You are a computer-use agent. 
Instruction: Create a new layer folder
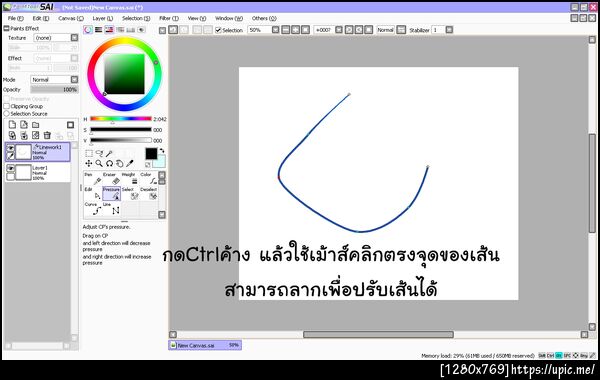point(36,125)
